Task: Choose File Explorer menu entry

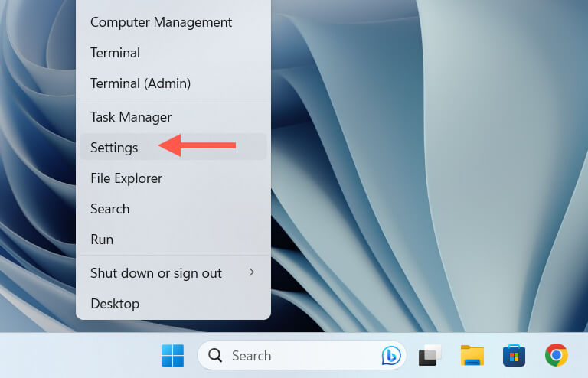Action: pyautogui.click(x=173, y=178)
